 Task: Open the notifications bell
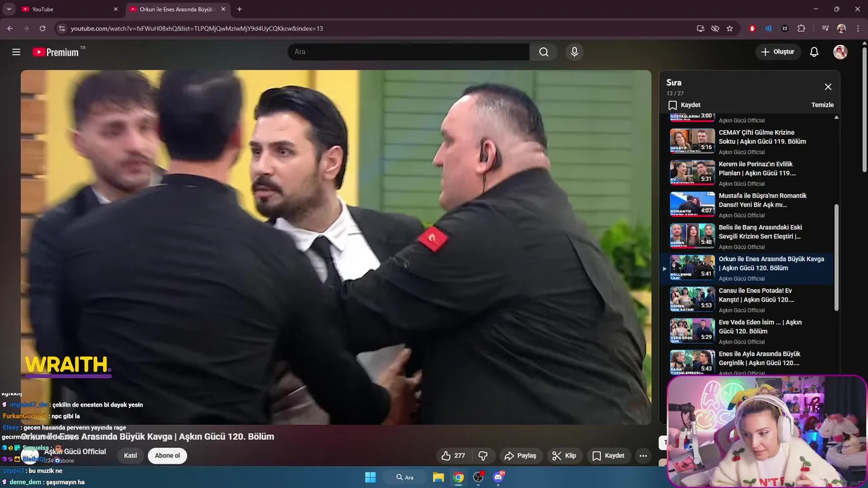click(x=814, y=52)
